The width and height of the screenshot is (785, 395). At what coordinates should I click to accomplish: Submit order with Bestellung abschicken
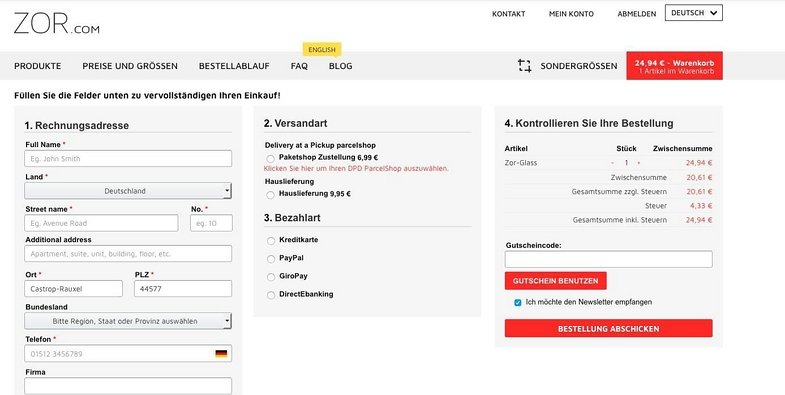(608, 328)
